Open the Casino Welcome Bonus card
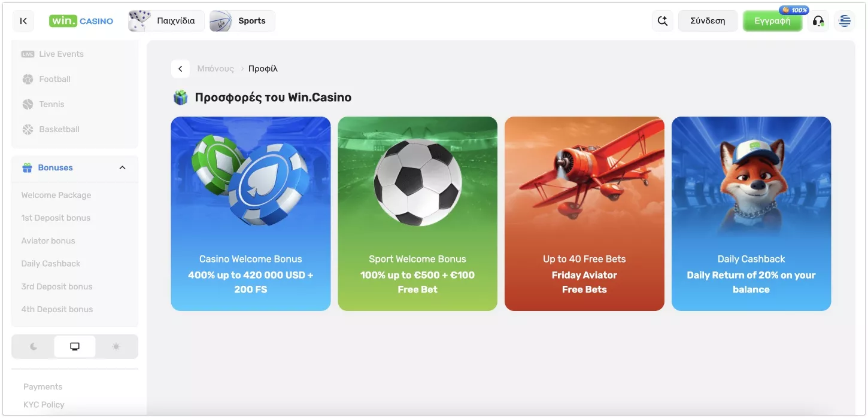This screenshot has width=868, height=418. [x=251, y=213]
